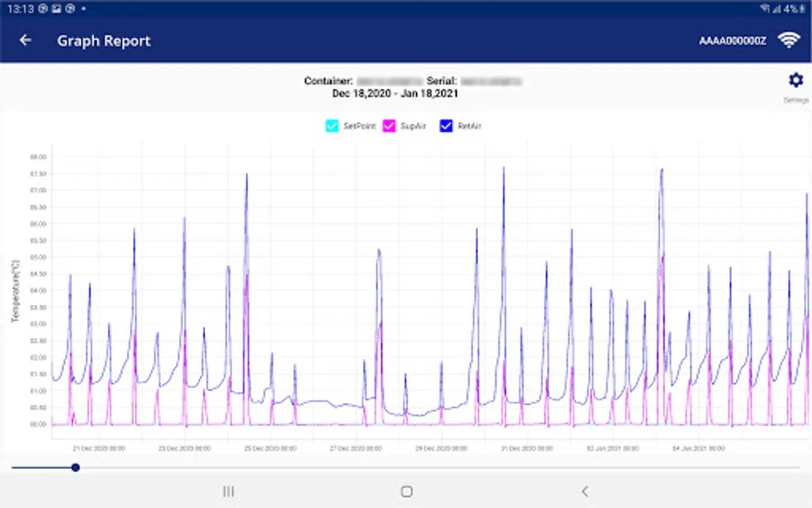812x508 pixels.
Task: Click the RetAir legend label
Action: 470,126
